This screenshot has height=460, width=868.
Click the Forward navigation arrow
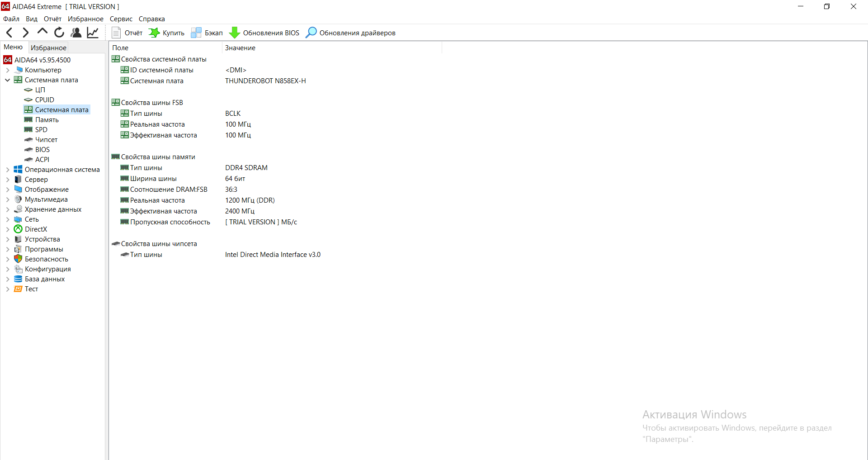point(26,33)
